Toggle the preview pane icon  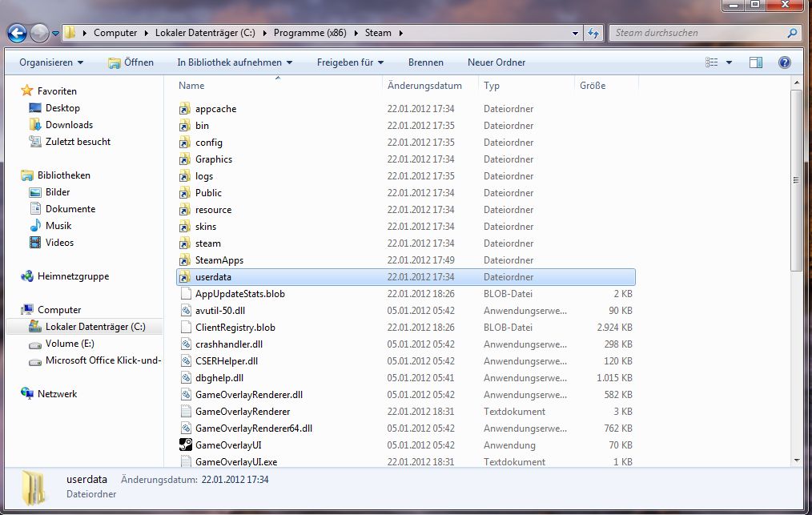(x=756, y=62)
